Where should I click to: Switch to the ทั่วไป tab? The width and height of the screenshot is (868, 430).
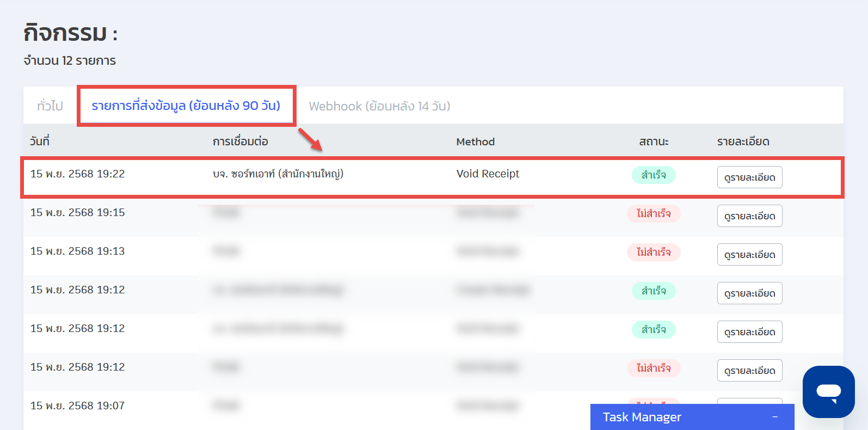50,106
